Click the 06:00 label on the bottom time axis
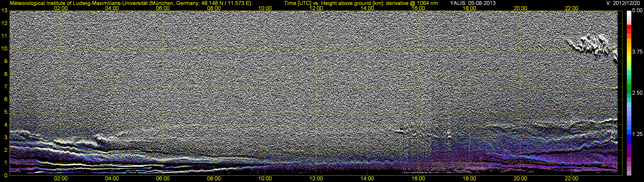This screenshot has width=644, height=182. pos(163,179)
